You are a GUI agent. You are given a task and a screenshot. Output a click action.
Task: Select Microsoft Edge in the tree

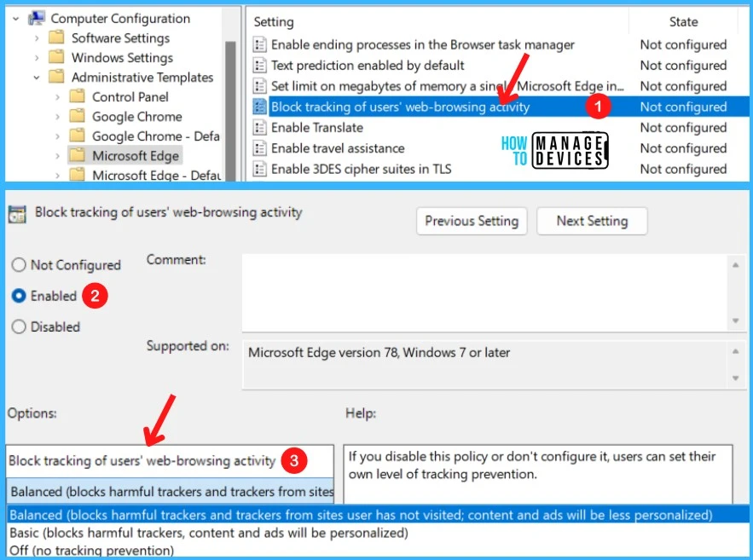136,156
